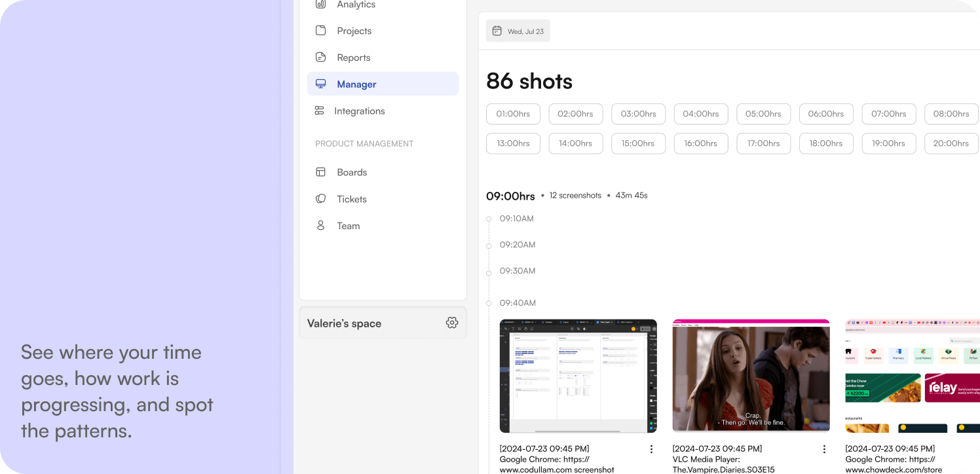Open the Chowdeck store screenshot thumbnail
The height and width of the screenshot is (474, 980).
point(912,376)
